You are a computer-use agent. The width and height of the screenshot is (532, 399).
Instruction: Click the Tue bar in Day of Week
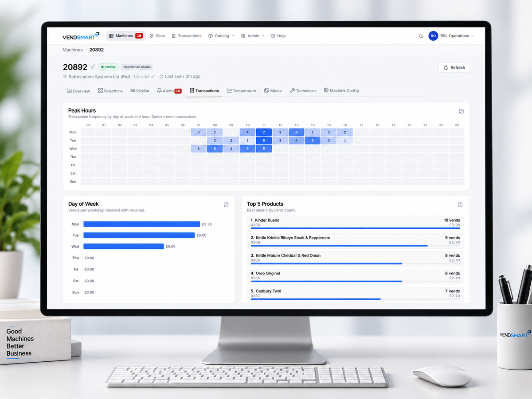coord(139,235)
